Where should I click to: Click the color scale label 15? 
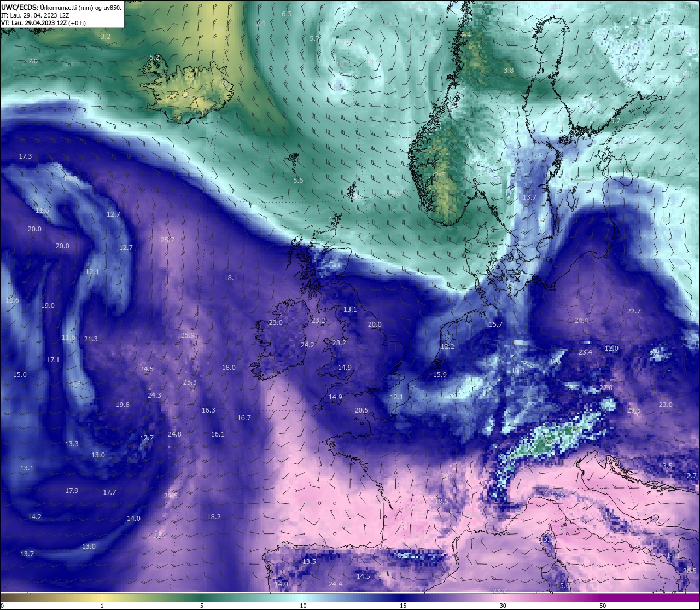point(403,606)
